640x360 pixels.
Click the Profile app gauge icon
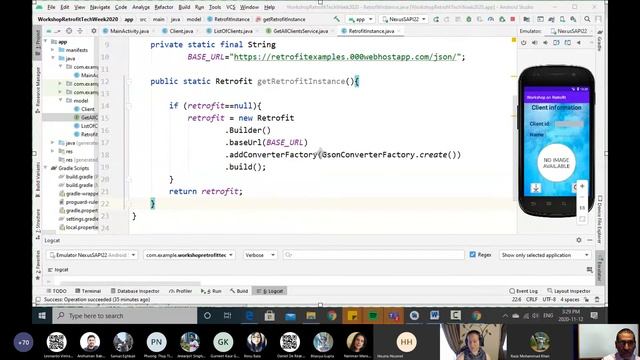click(x=491, y=19)
